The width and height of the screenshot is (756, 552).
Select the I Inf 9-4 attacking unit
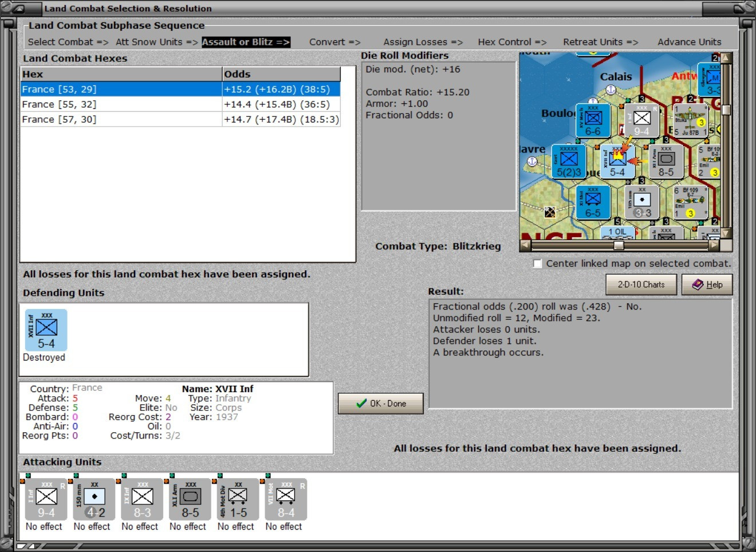(46, 499)
